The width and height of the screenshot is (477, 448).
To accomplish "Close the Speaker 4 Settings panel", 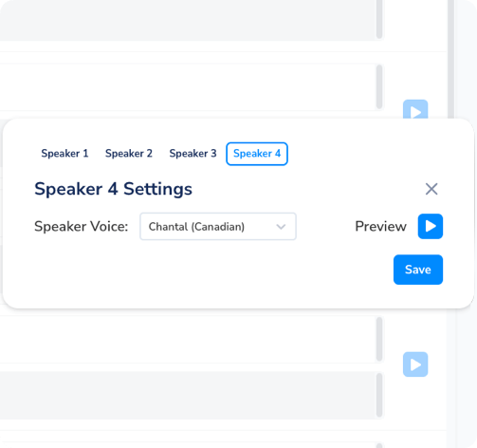I will click(x=431, y=189).
